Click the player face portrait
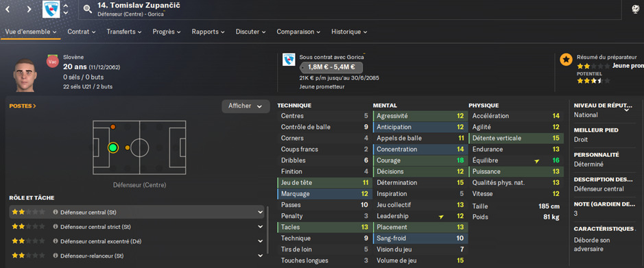Image resolution: width=644 pixels, height=268 pixels. 25,75
